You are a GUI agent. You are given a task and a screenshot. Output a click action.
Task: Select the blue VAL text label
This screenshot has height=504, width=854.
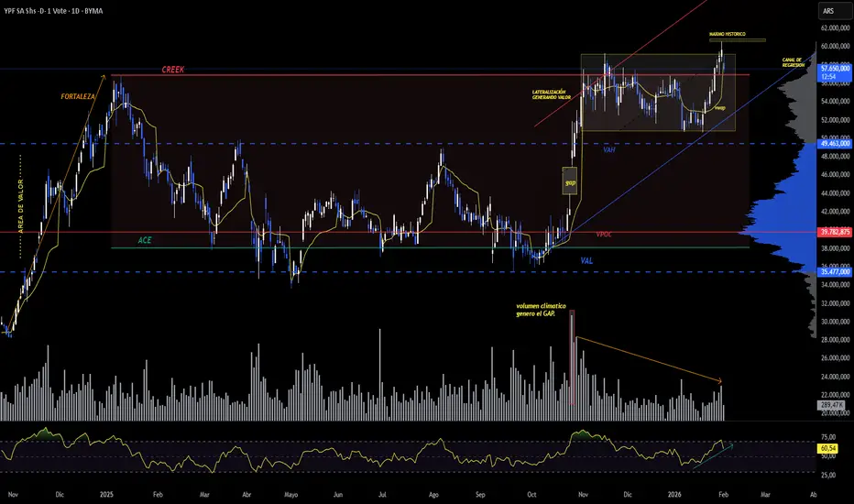(x=586, y=261)
